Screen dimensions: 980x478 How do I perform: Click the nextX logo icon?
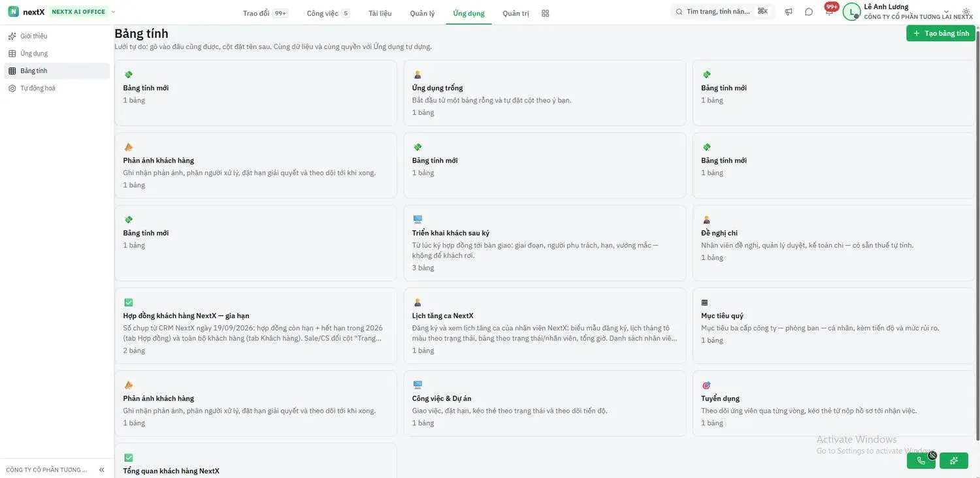13,12
